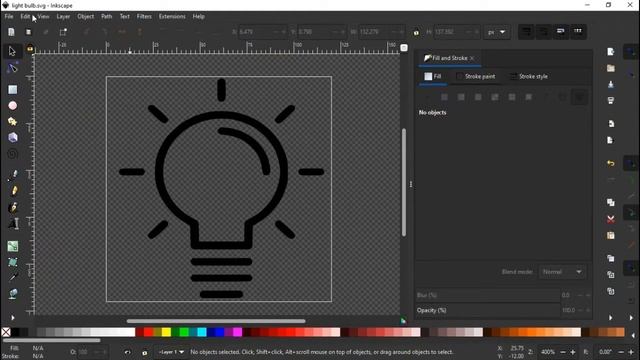The height and width of the screenshot is (360, 640).
Task: Click the red Cut scissors icon
Action: 611,219
